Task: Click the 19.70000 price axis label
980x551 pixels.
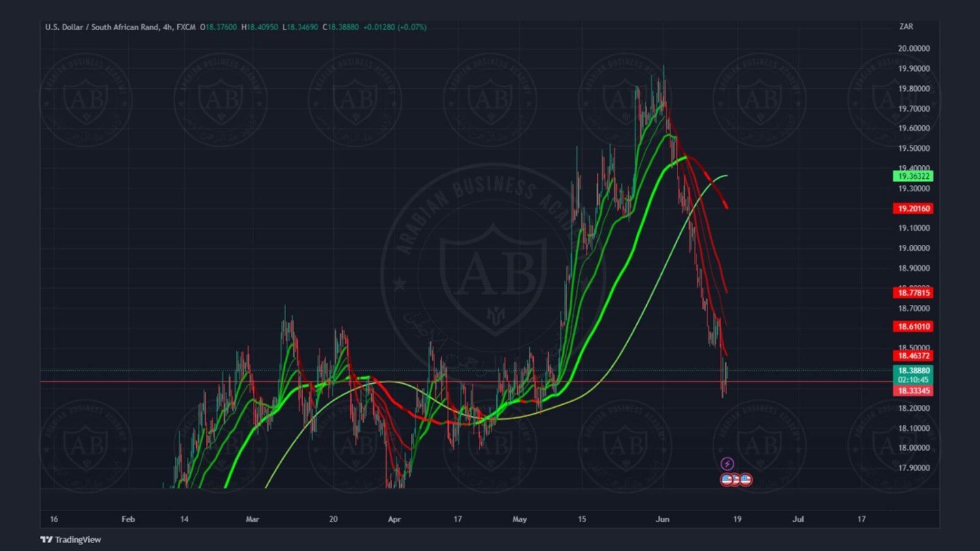Action: coord(914,109)
